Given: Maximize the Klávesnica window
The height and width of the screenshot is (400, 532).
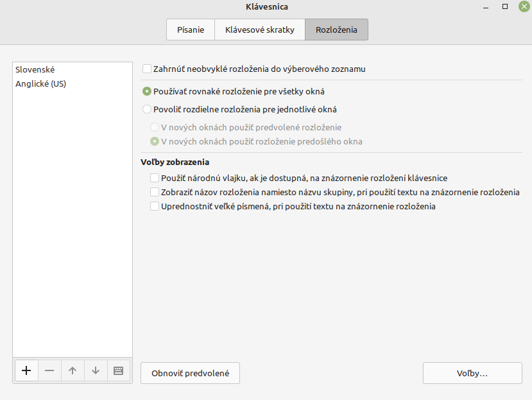Looking at the screenshot, I should coord(505,6).
